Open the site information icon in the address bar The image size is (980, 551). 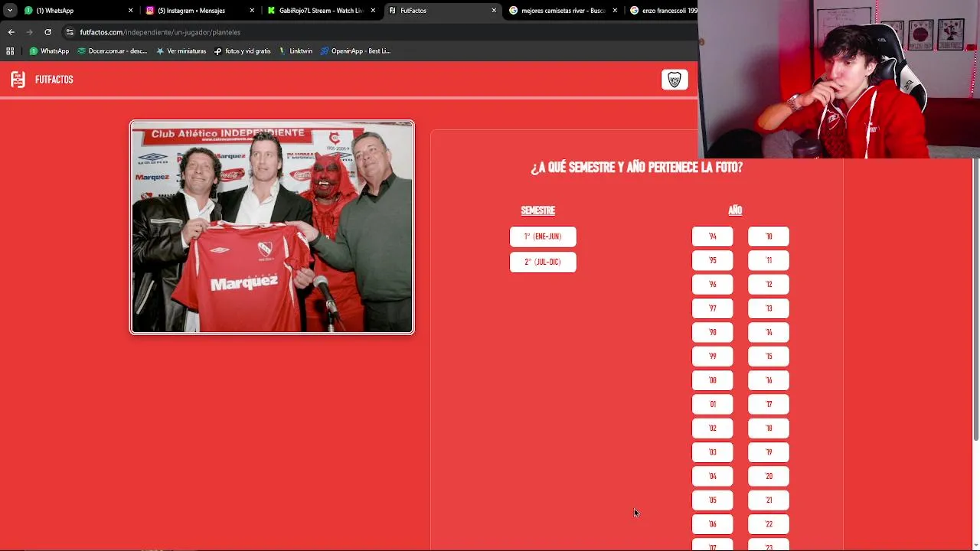(x=70, y=32)
